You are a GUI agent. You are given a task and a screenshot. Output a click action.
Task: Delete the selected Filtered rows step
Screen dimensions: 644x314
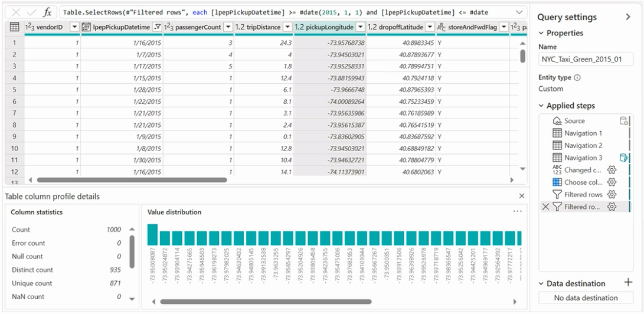pyautogui.click(x=545, y=207)
